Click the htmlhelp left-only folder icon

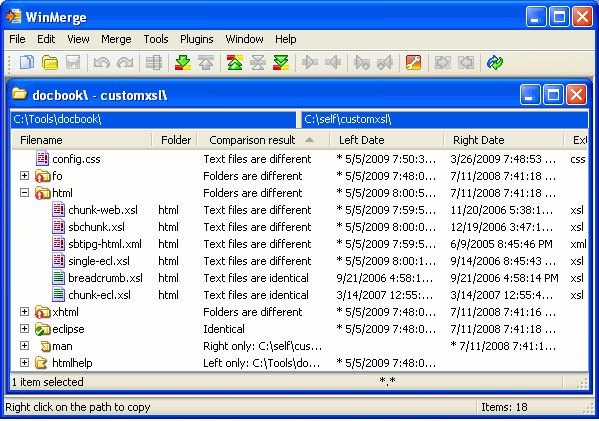pyautogui.click(x=41, y=363)
